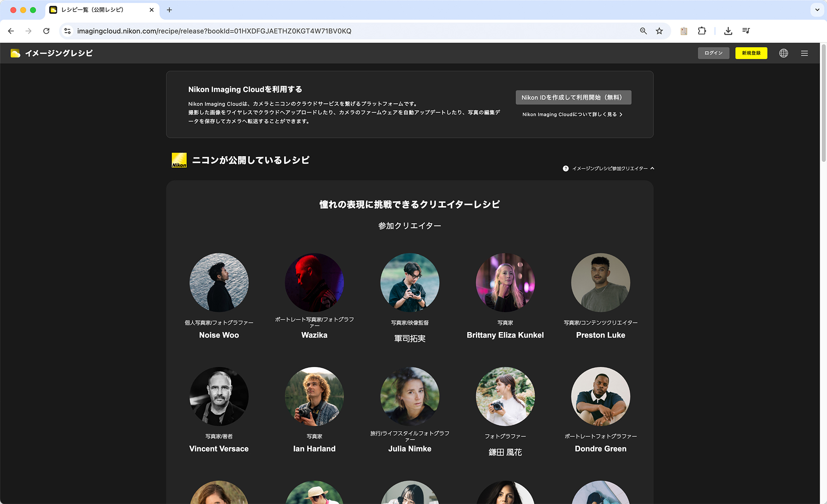827x504 pixels.
Task: Open site information icon in address bar
Action: 67,31
